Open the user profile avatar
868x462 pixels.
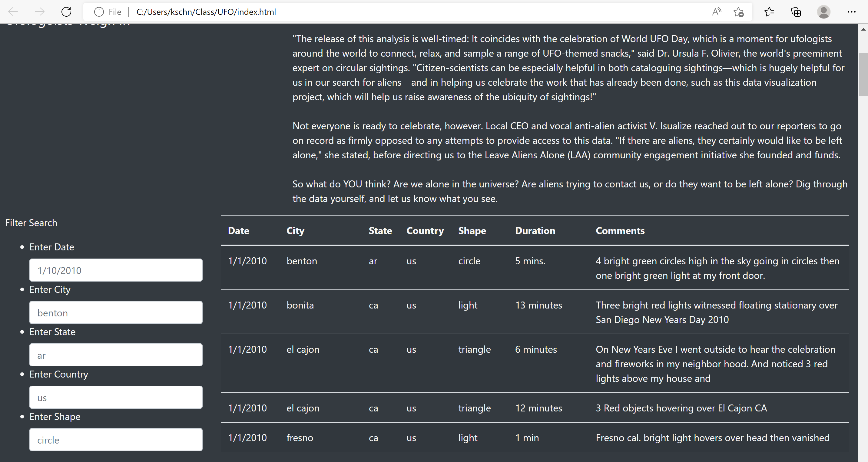823,12
